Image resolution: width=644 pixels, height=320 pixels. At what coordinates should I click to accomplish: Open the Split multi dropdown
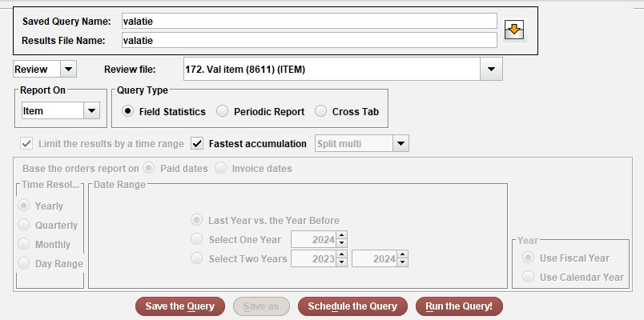click(x=400, y=143)
